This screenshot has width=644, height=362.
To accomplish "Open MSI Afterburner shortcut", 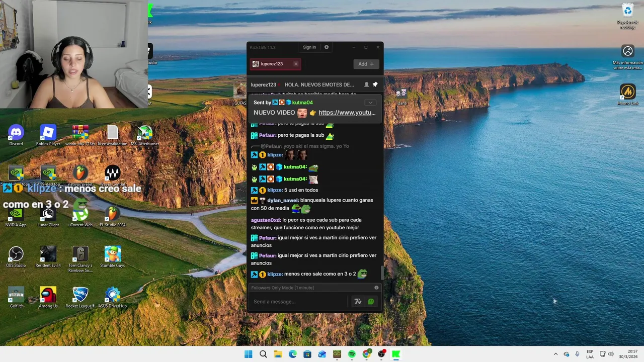I will (145, 136).
